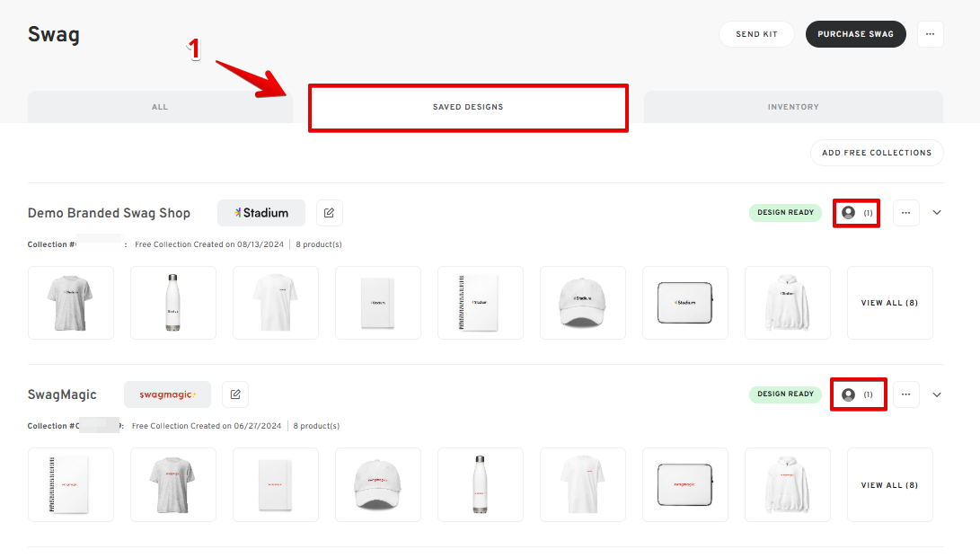This screenshot has height=558, width=980.
Task: Click VIEW ALL (8) in SwagMagic collection
Action: point(890,485)
